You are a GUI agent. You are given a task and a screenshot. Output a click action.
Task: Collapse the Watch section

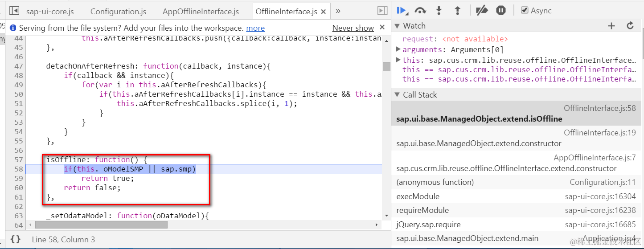[x=397, y=26]
